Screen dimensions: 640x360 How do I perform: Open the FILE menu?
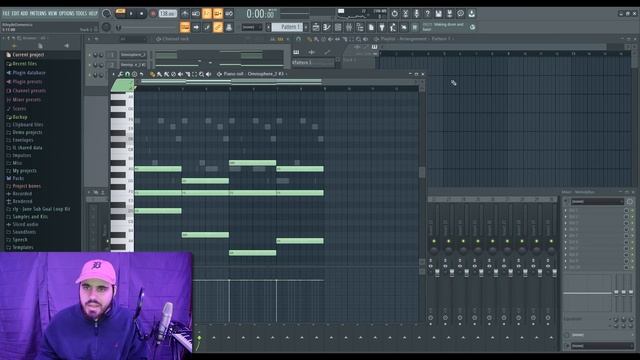(6, 13)
